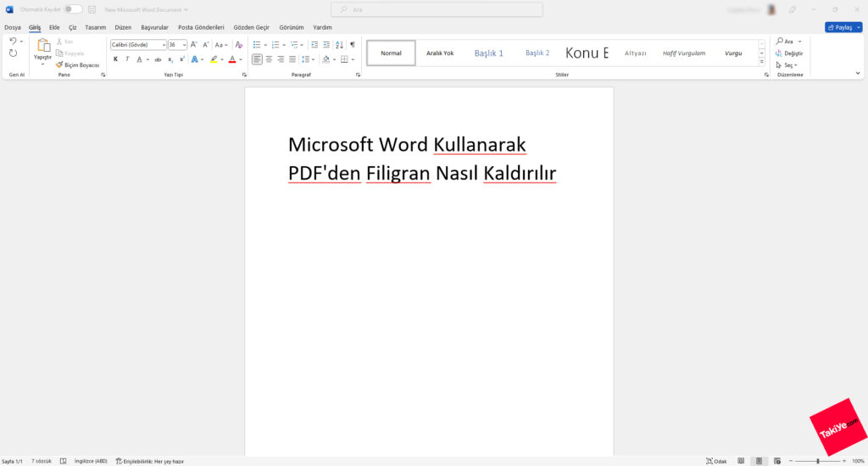The height and width of the screenshot is (466, 868).
Task: Expand the styles gallery
Action: [x=762, y=62]
